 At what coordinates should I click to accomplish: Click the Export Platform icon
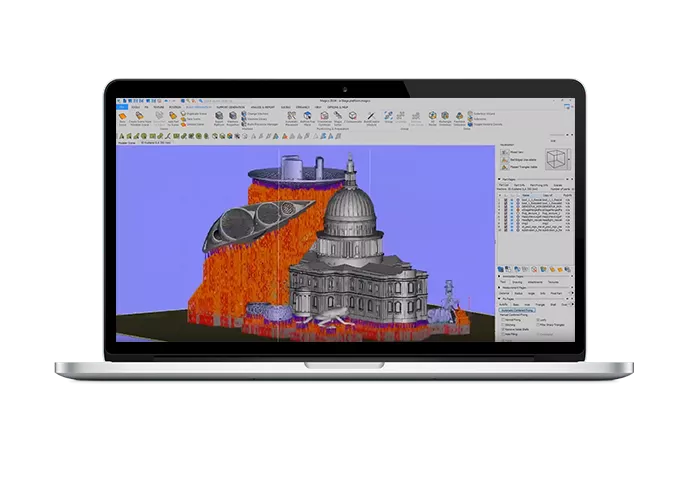tap(219, 115)
